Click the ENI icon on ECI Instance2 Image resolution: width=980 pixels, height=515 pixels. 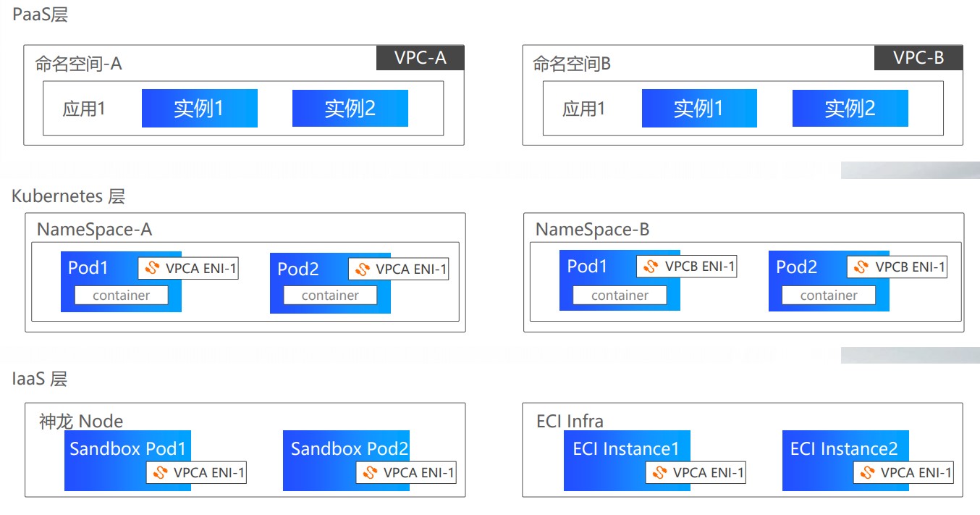[x=867, y=473]
